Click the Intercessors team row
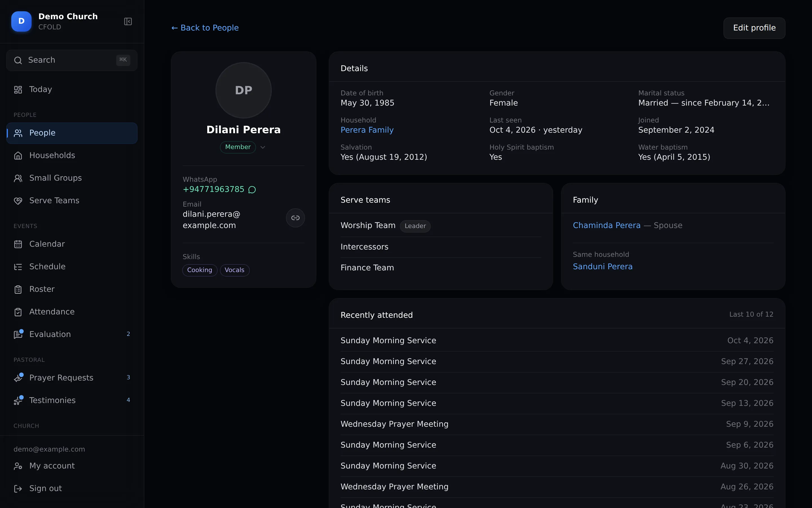The width and height of the screenshot is (812, 508). (441, 247)
